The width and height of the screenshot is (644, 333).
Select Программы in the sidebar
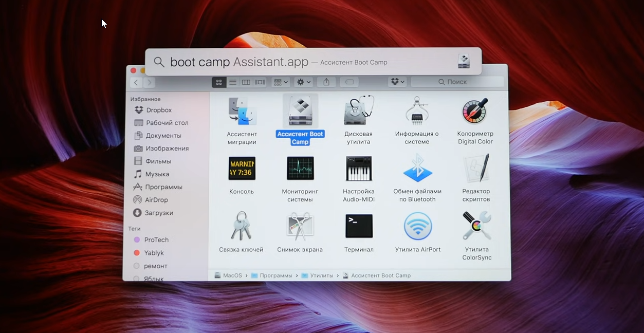point(163,187)
